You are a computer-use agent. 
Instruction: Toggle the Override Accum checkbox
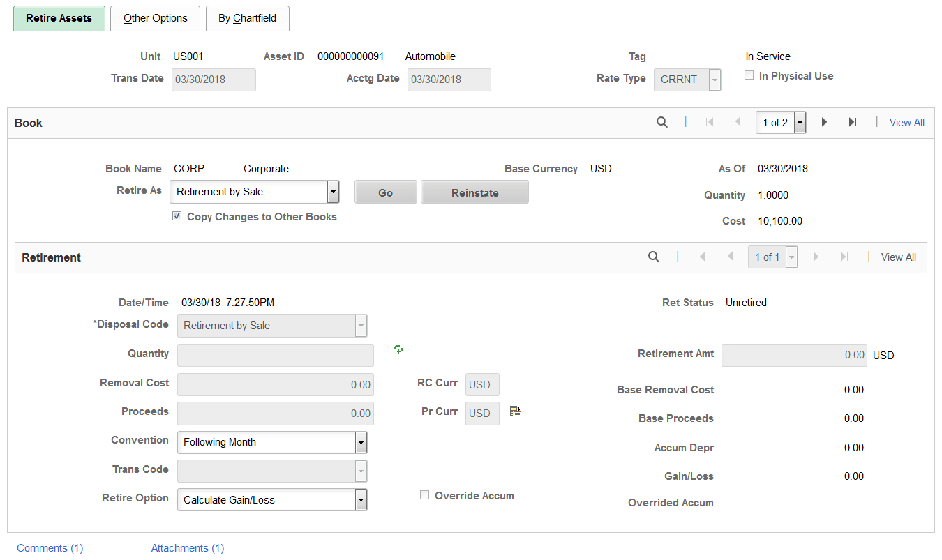(424, 495)
